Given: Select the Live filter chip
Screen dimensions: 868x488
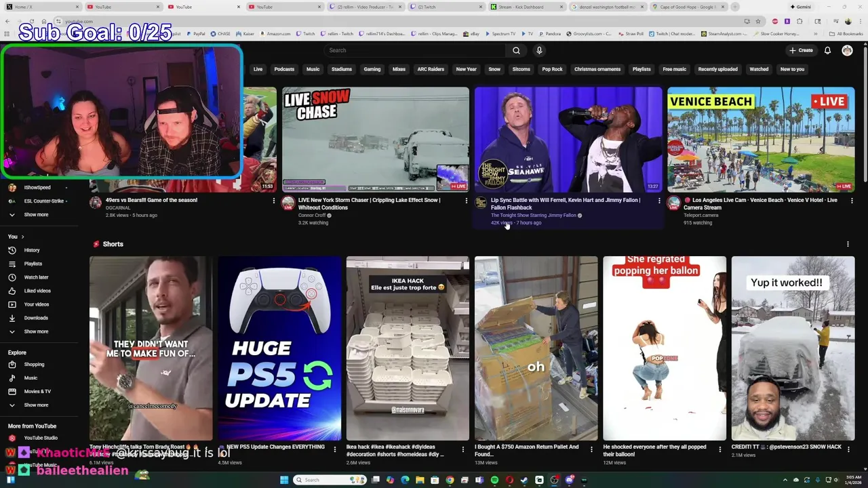Looking at the screenshot, I should [x=258, y=69].
